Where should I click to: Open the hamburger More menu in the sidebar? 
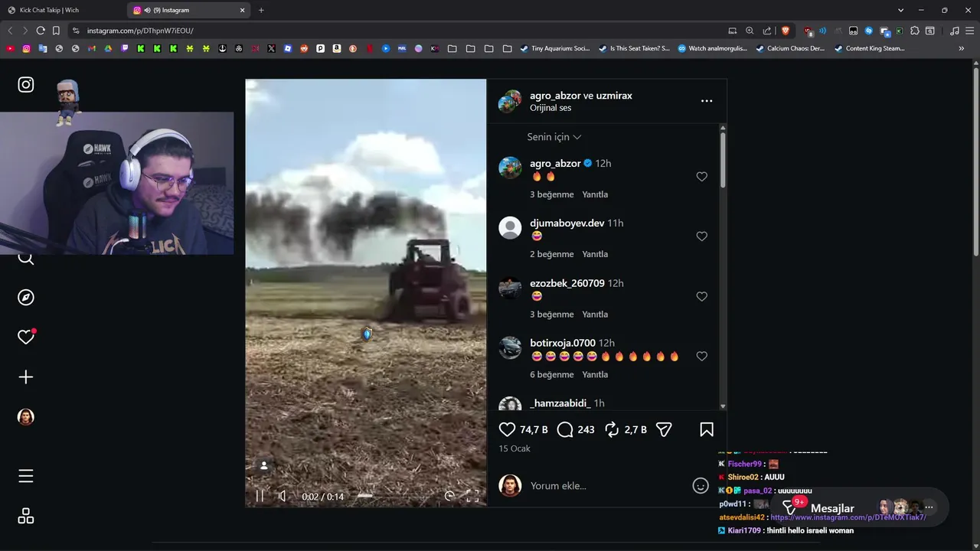point(26,476)
